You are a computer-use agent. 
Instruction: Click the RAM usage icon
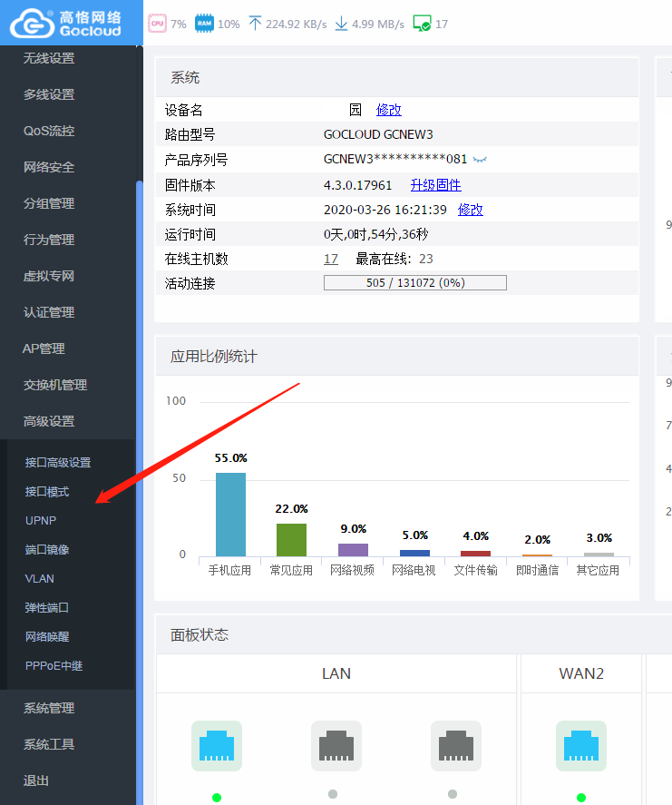(204, 24)
